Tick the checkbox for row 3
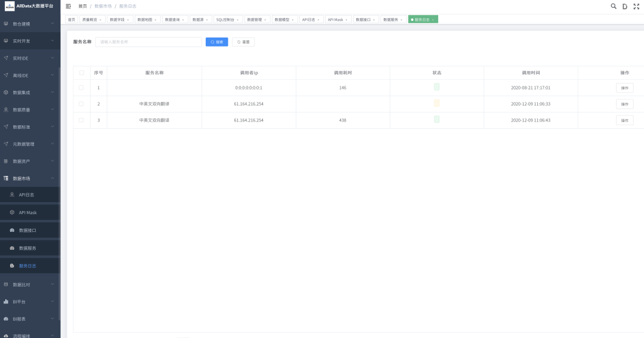 coord(82,120)
